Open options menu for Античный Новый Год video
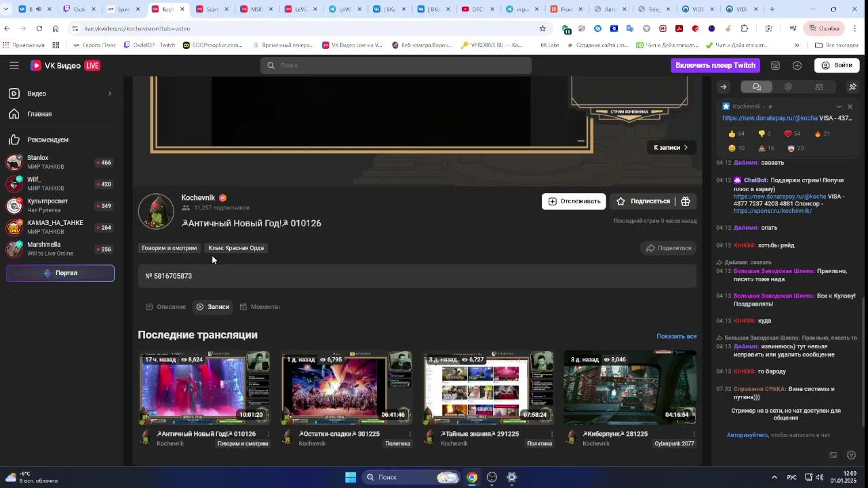868x488 pixels. click(x=268, y=434)
